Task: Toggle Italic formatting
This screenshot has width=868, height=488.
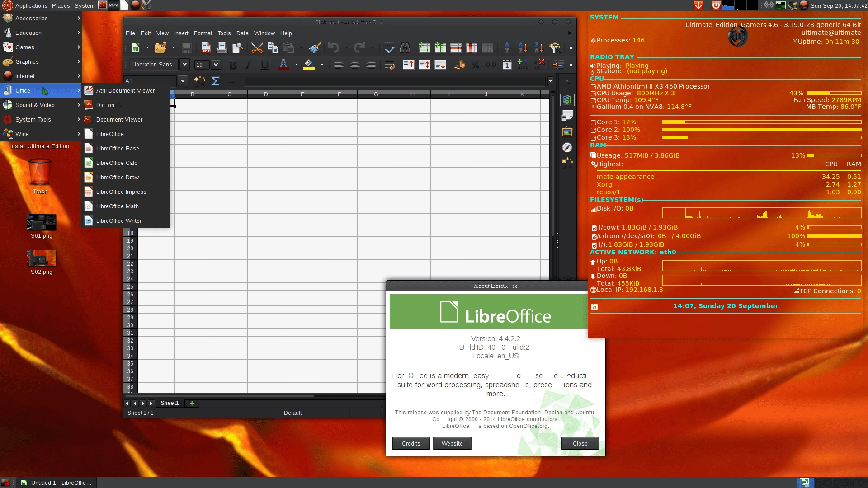Action: [248, 65]
